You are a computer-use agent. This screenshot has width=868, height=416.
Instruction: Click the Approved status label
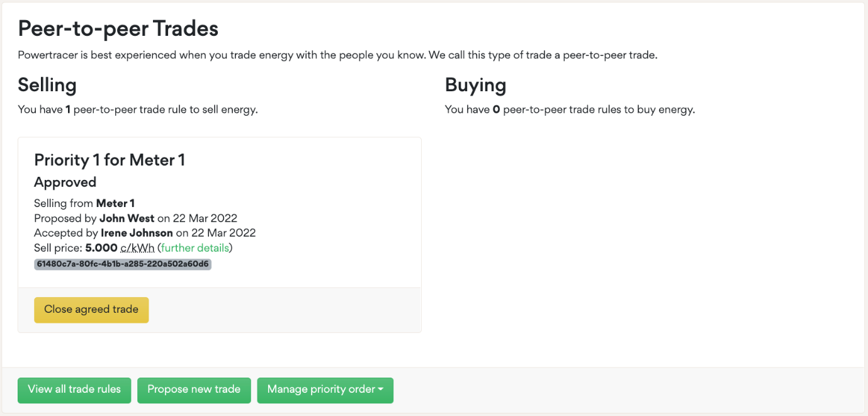65,183
